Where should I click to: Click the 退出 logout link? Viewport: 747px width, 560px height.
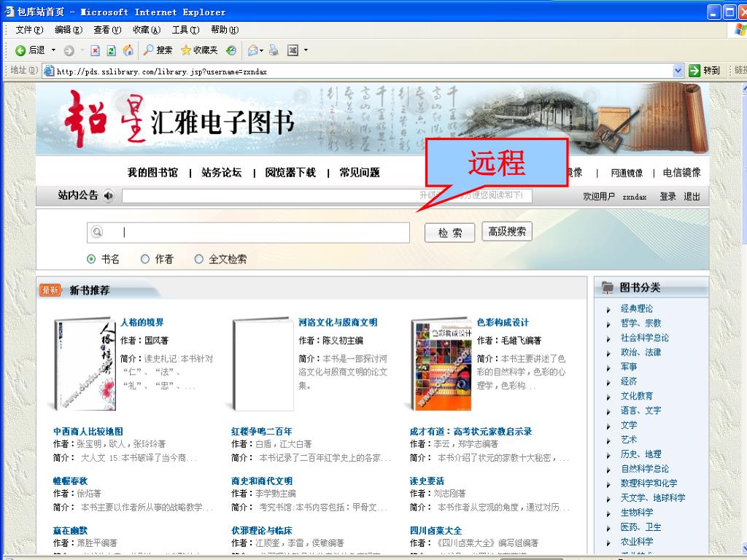point(692,197)
